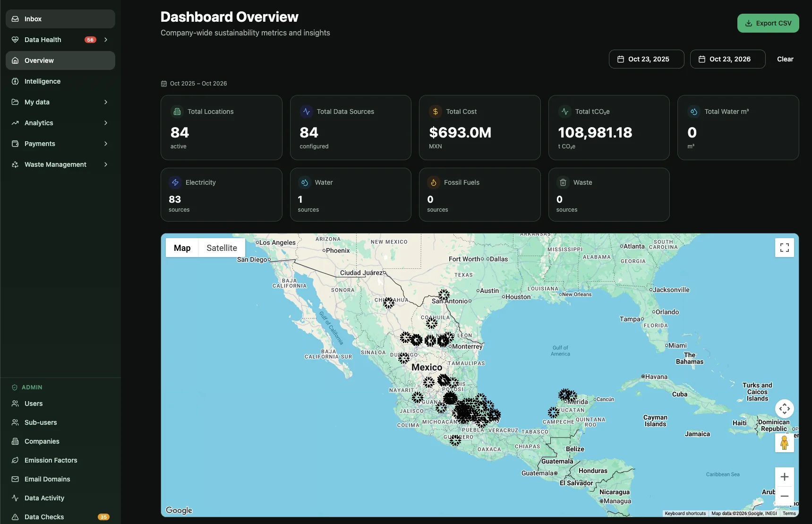This screenshot has width=812, height=524.
Task: Open the Intelligence section
Action: (60, 81)
